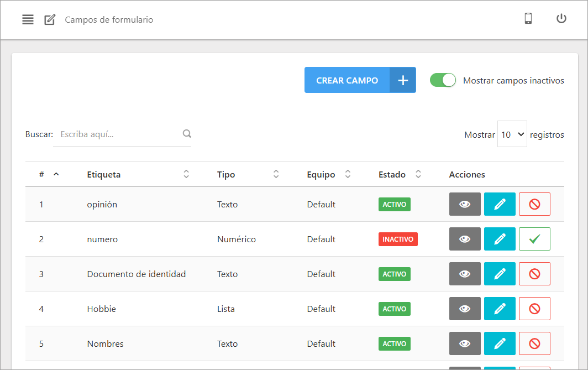Click the Buscar search input field
Viewport: 588px width, 370px height.
pyautogui.click(x=119, y=134)
